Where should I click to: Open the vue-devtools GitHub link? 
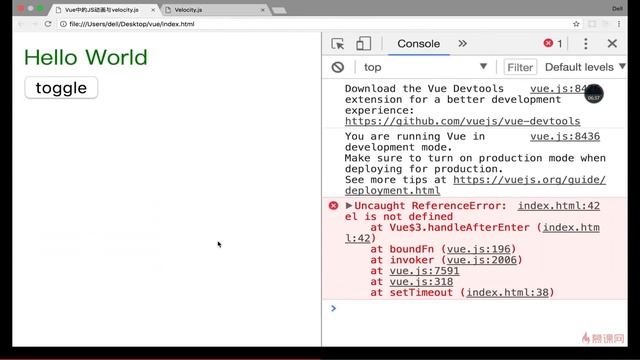pos(462,121)
